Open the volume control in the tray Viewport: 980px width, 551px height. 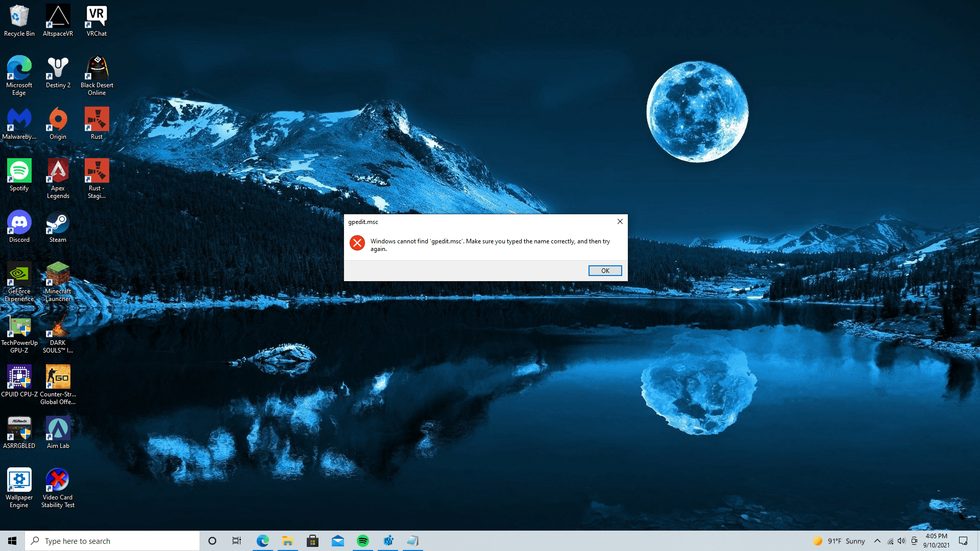point(901,541)
